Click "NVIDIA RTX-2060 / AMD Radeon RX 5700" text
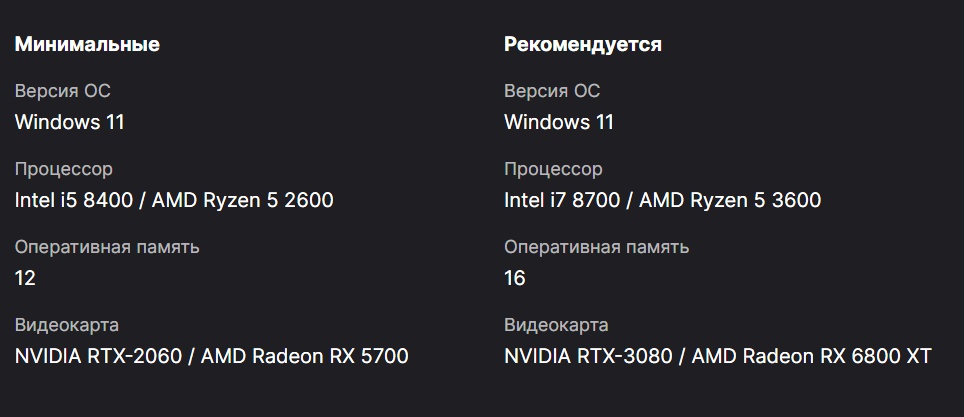The width and height of the screenshot is (964, 417). point(211,356)
